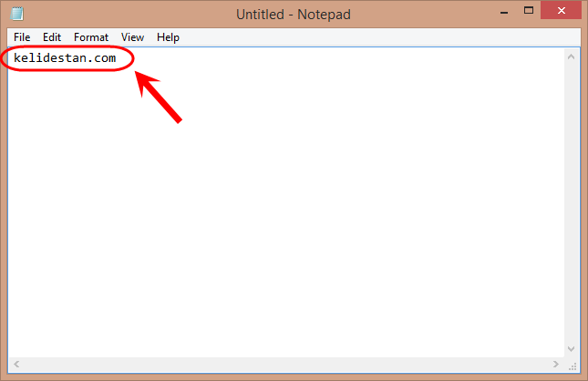Click the text kelidestan.com
The height and width of the screenshot is (381, 588).
(x=65, y=58)
